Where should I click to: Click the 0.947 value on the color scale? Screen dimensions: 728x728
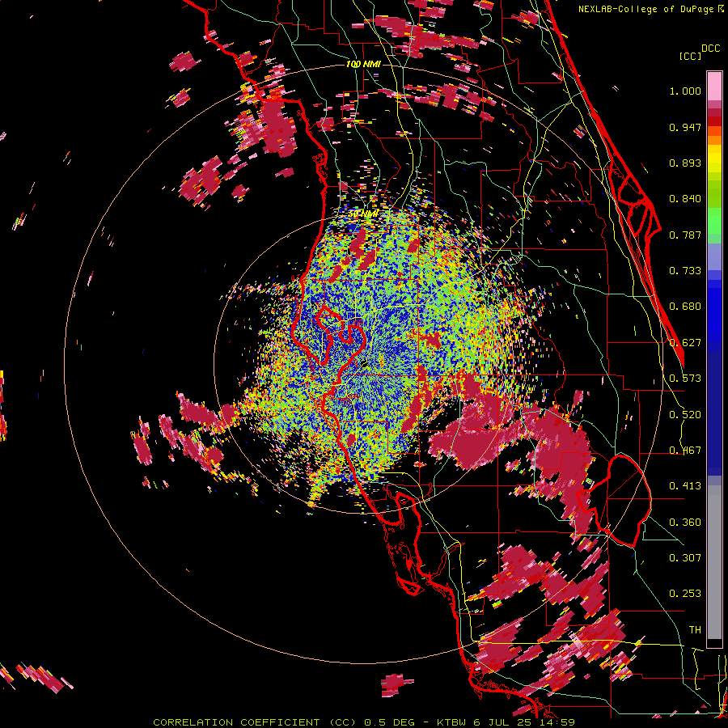tap(685, 127)
